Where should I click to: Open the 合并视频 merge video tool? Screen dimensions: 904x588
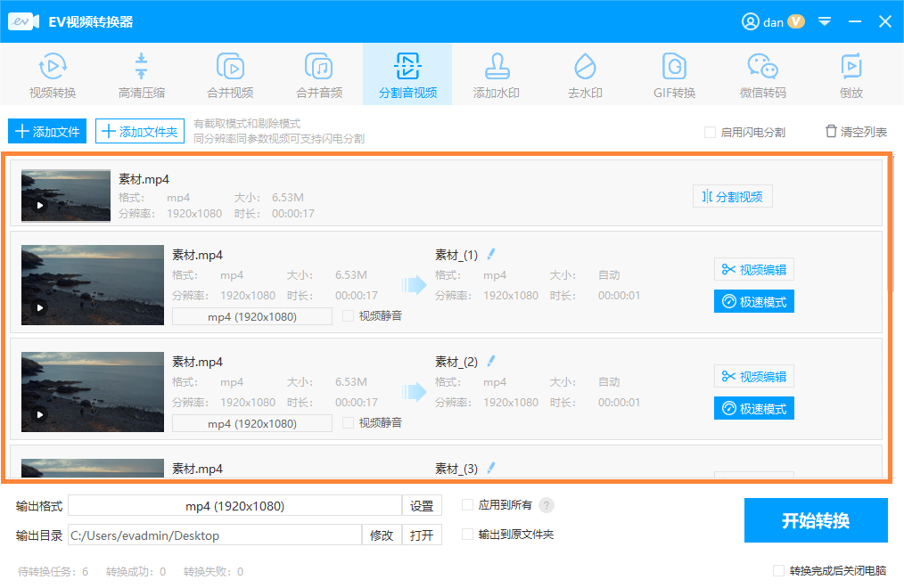230,75
